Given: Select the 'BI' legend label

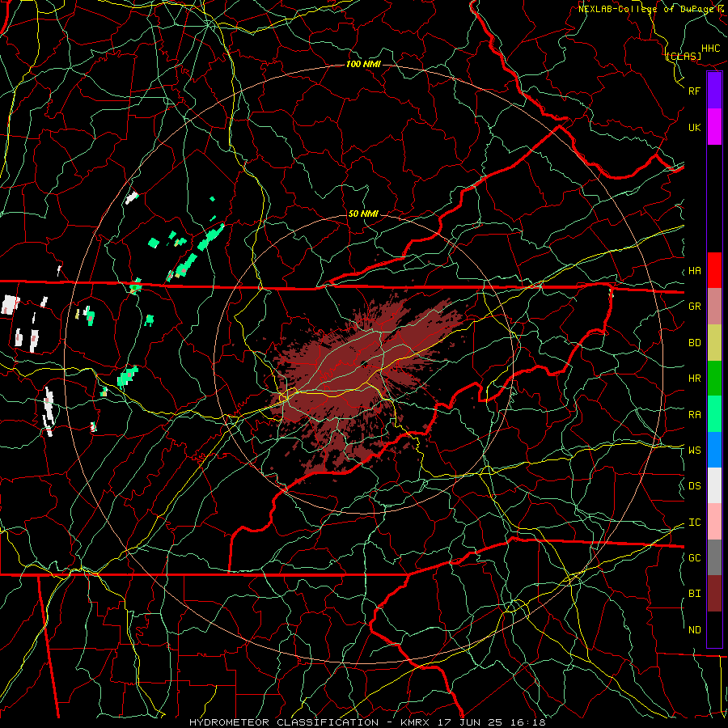Looking at the screenshot, I should click(x=694, y=594).
